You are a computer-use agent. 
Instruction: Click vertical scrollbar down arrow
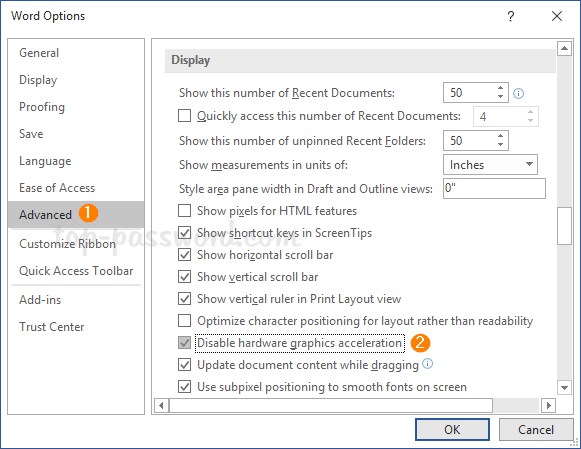coord(564,388)
